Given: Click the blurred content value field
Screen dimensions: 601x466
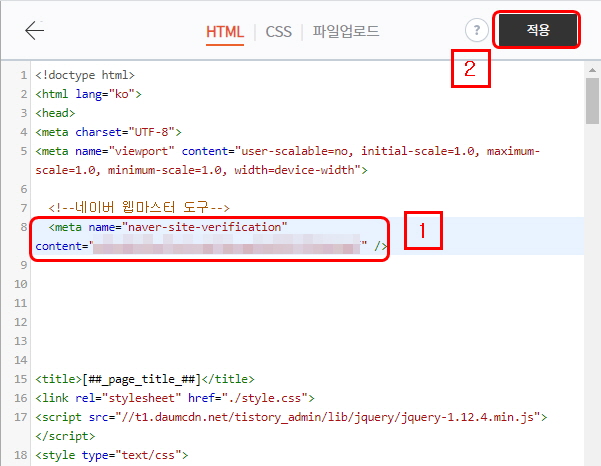Looking at the screenshot, I should click(226, 245).
